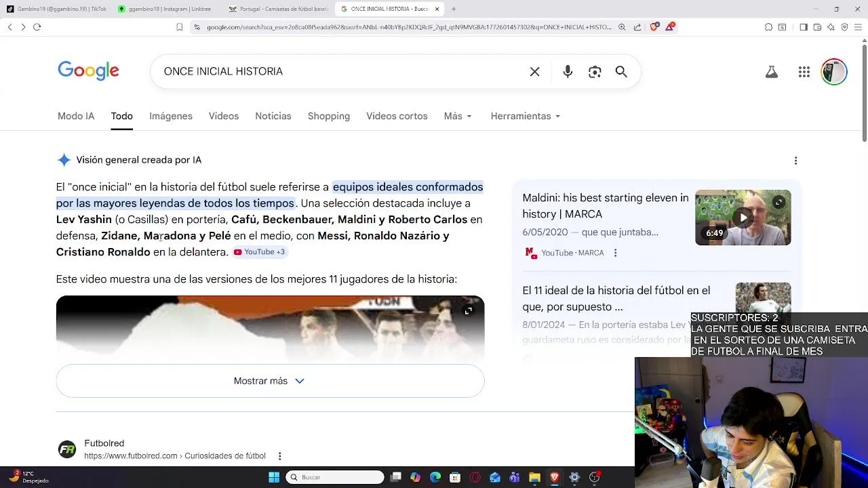
Task: Clear the search box with the X icon
Action: 534,72
